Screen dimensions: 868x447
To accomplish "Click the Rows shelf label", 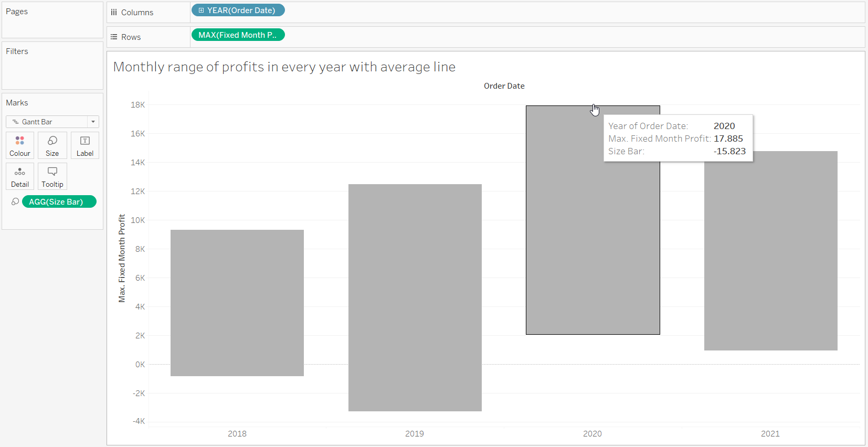I will [x=131, y=37].
